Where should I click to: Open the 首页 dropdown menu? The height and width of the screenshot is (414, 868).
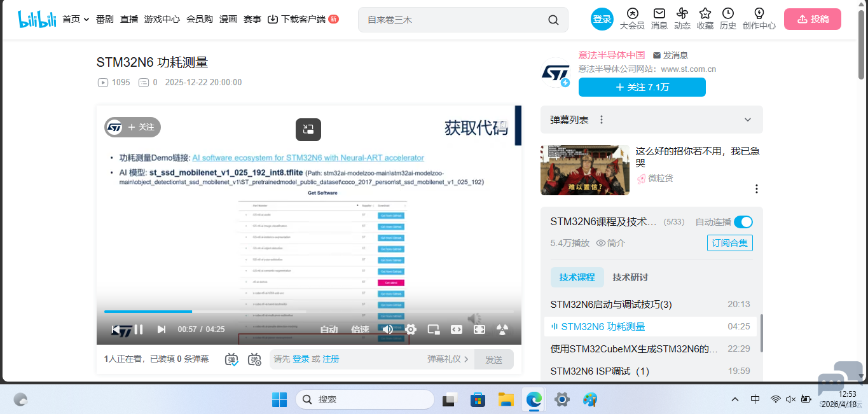coord(75,19)
